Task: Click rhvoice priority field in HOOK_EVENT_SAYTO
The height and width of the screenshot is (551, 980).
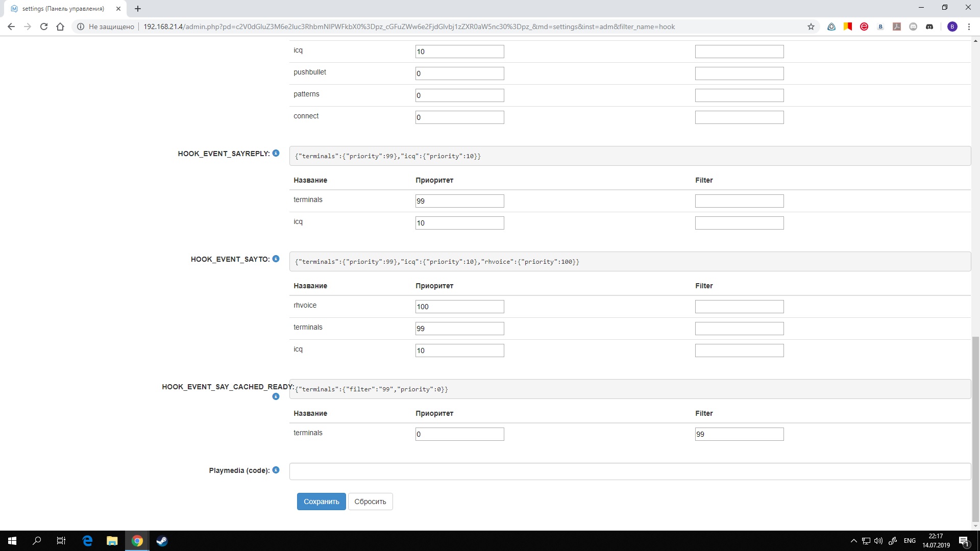Action: pos(459,307)
